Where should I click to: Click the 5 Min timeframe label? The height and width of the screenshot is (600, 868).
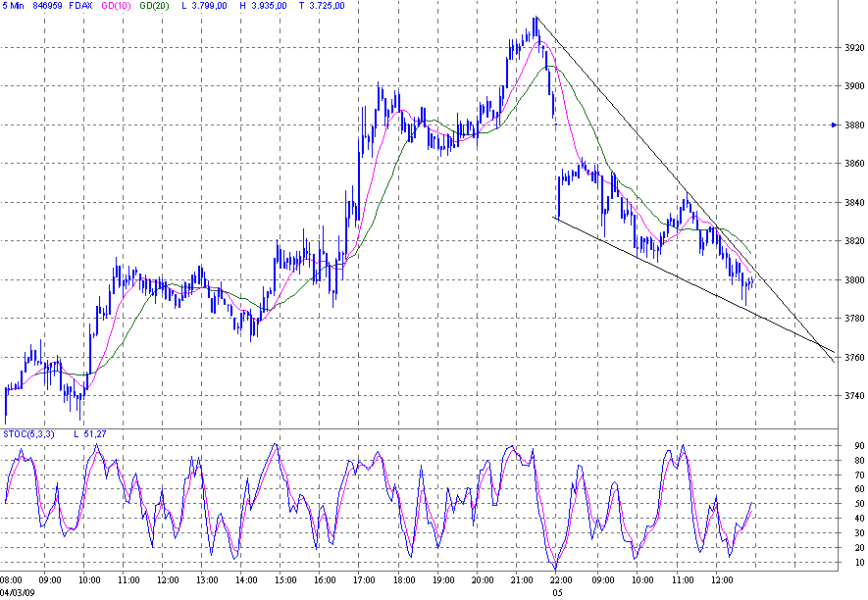(x=14, y=8)
